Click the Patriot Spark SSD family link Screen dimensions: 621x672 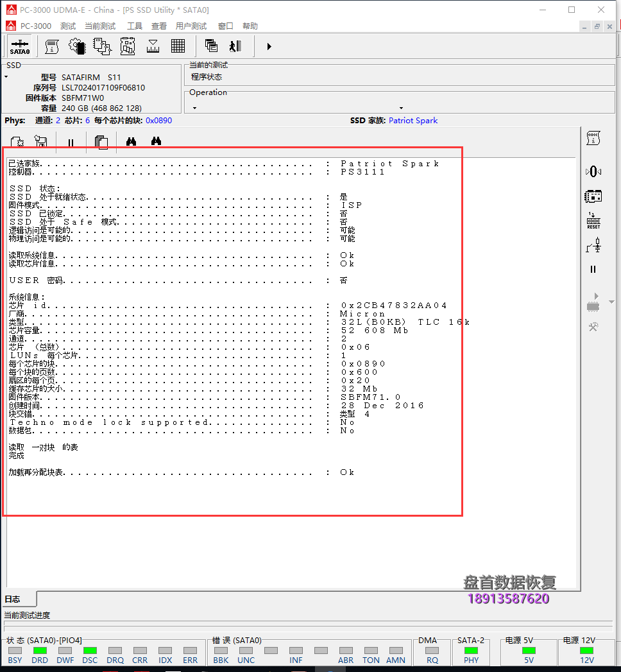413,121
